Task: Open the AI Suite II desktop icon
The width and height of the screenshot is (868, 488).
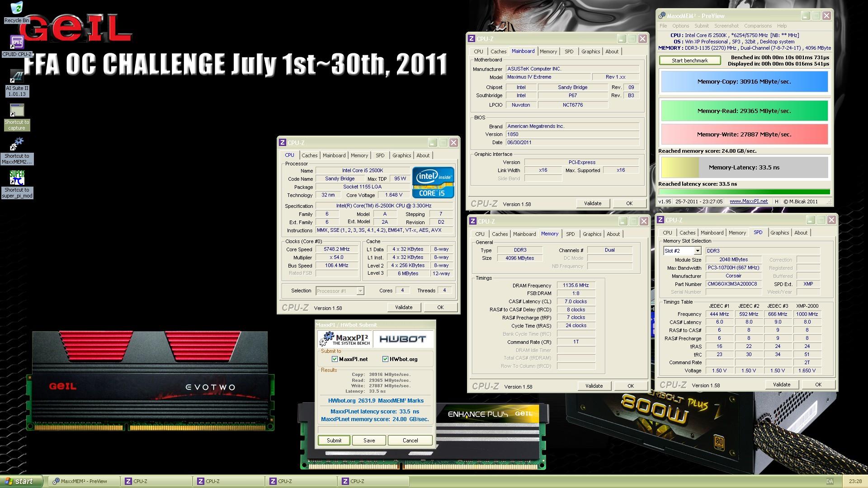Action: [x=17, y=84]
